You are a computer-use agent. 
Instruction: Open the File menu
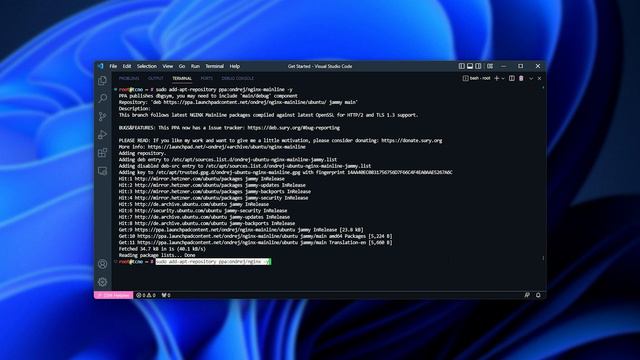(113, 66)
